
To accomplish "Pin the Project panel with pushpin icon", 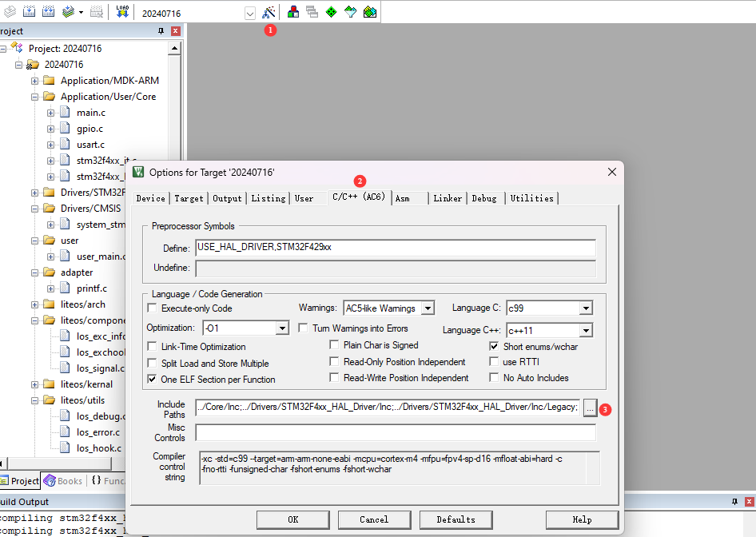I will pyautogui.click(x=161, y=31).
